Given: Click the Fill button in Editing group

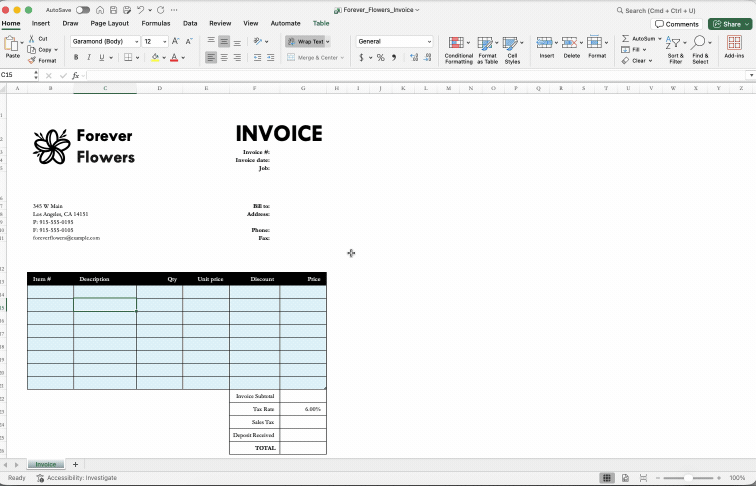Looking at the screenshot, I should point(634,50).
